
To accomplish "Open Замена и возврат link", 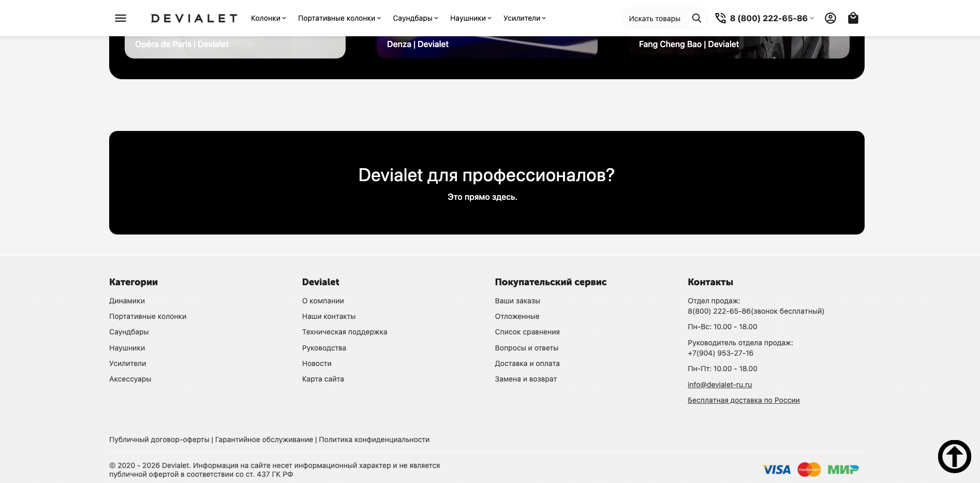I will click(x=526, y=379).
